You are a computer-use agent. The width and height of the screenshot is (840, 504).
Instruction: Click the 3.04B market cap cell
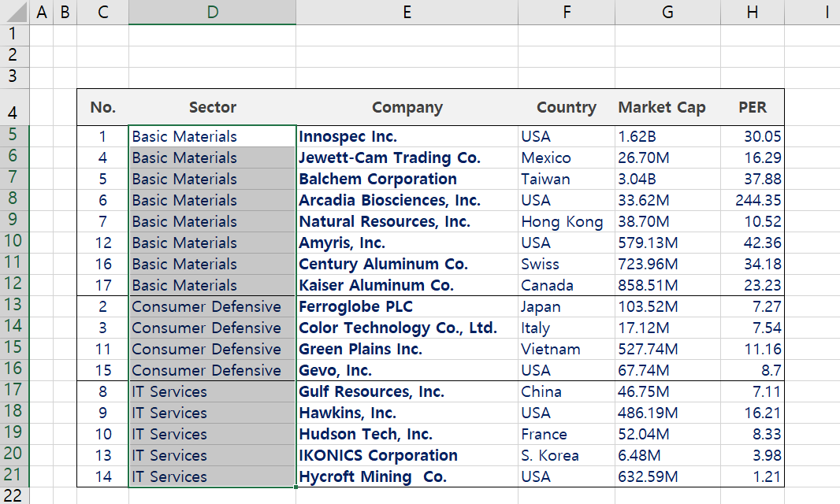coord(667,179)
